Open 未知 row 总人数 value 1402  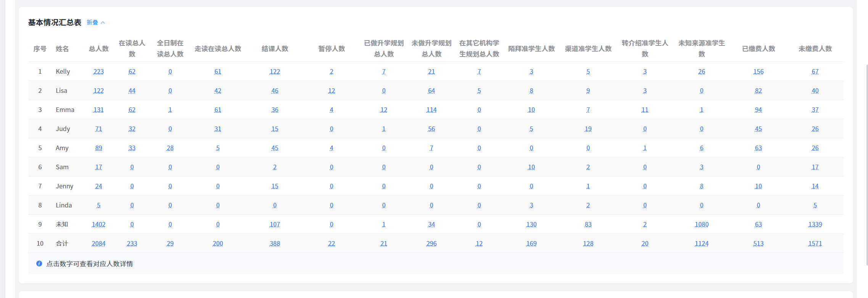[98, 224]
